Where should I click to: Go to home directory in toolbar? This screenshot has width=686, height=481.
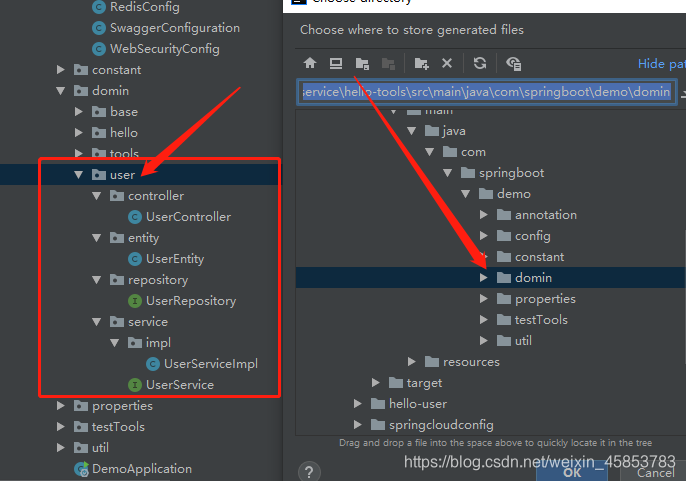pyautogui.click(x=310, y=63)
